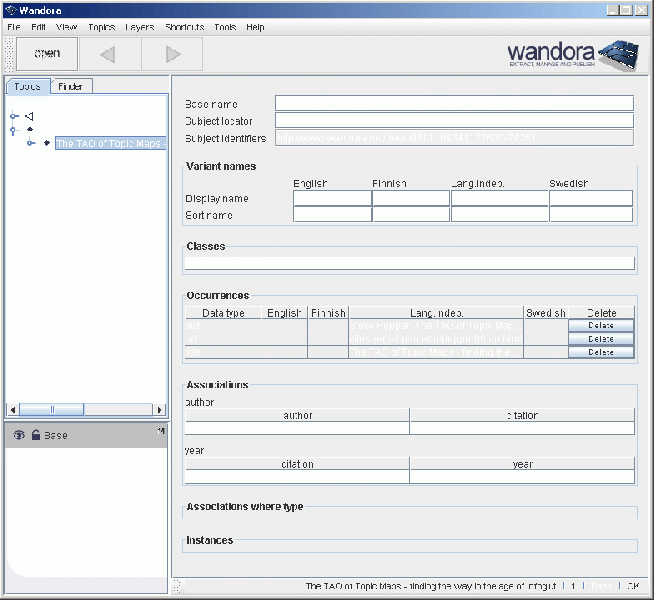Click the misc topic bullet icon
The height and width of the screenshot is (600, 654).
29,130
